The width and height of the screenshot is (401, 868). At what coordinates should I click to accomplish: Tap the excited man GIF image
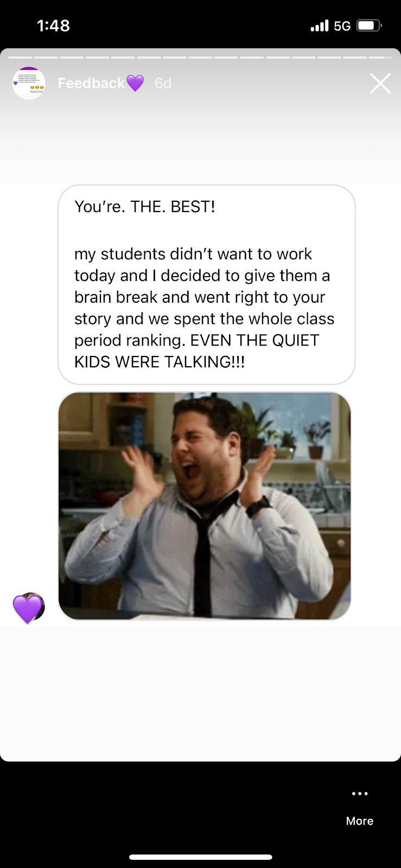205,506
